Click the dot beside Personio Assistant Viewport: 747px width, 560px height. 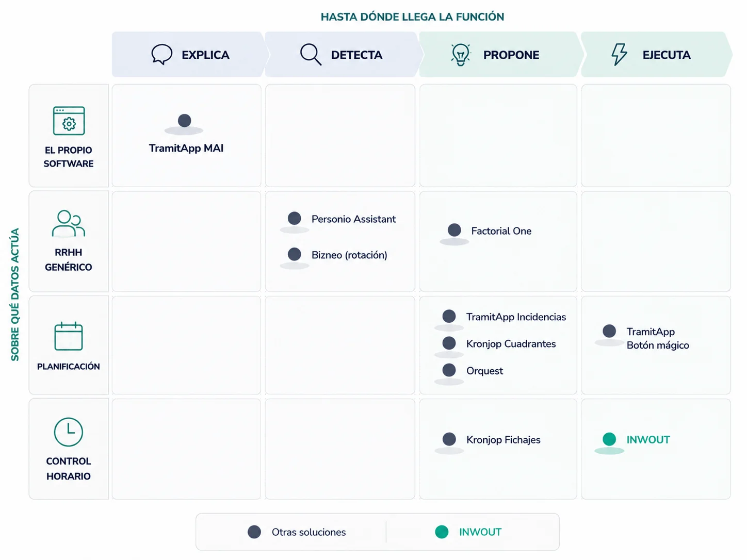tap(295, 218)
